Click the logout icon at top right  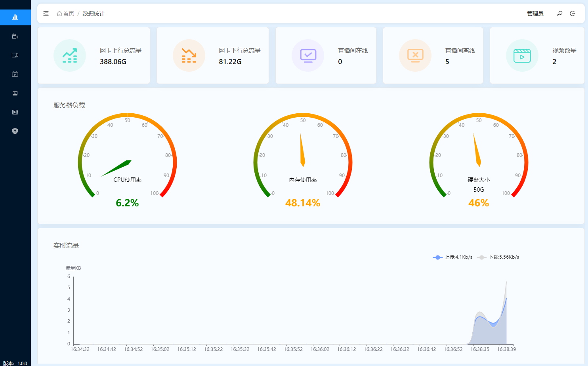click(x=572, y=13)
